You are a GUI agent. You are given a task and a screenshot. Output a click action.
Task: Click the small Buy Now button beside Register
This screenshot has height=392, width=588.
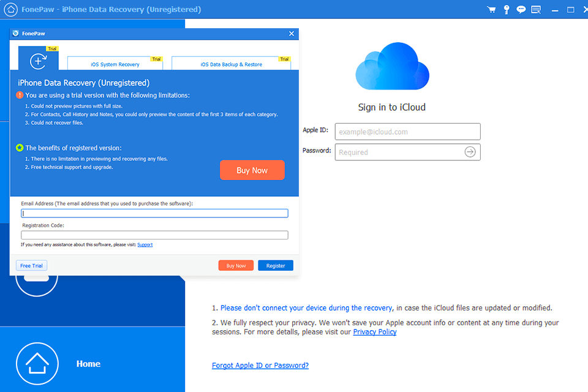[x=236, y=266]
